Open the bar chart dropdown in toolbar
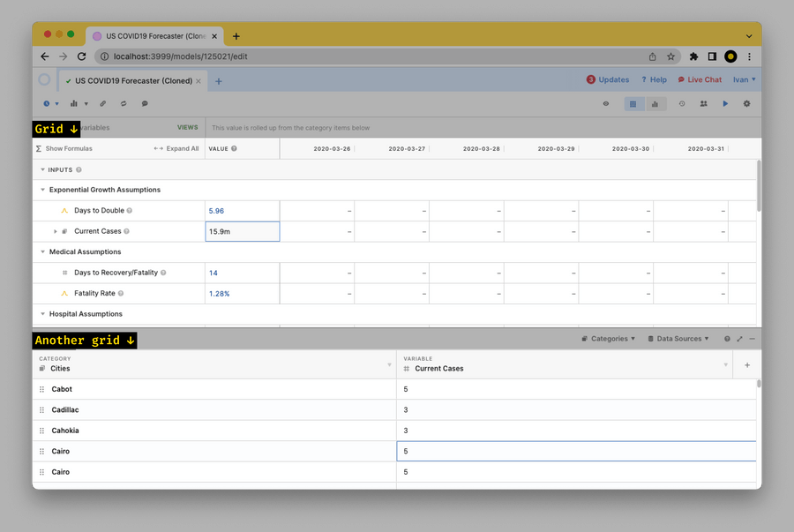The width and height of the screenshot is (794, 532). 79,104
